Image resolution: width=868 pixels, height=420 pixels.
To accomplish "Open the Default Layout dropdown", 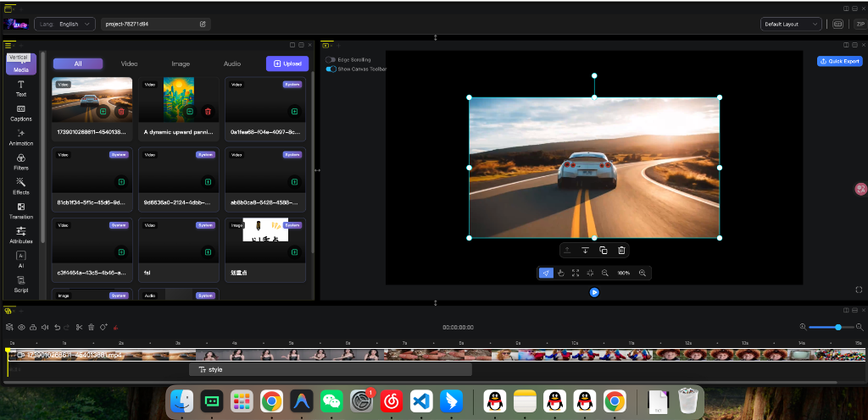I will click(791, 25).
